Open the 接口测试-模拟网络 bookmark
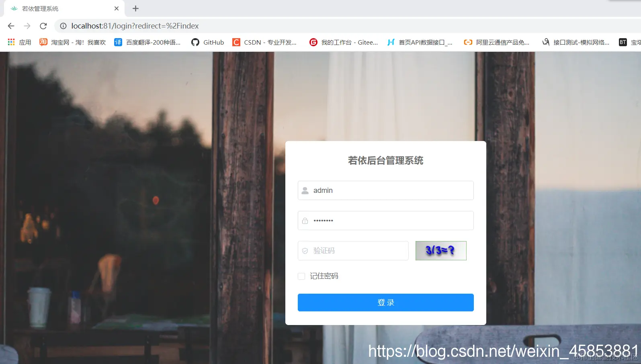 575,42
